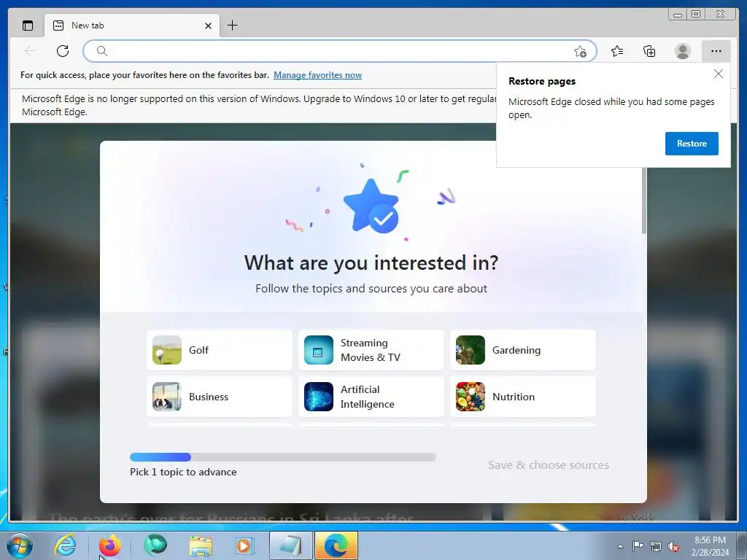The image size is (747, 560).
Task: Open the Windows Start menu
Action: [19, 545]
